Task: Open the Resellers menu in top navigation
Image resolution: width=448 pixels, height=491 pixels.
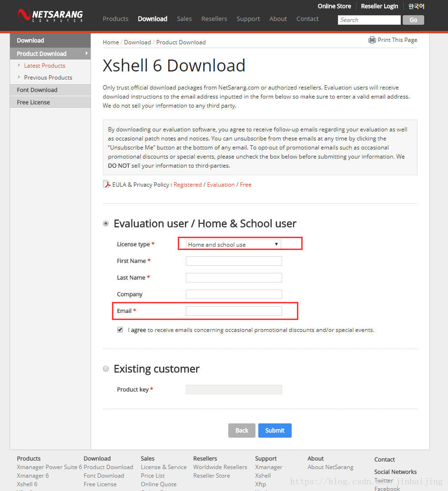Action: coord(214,19)
